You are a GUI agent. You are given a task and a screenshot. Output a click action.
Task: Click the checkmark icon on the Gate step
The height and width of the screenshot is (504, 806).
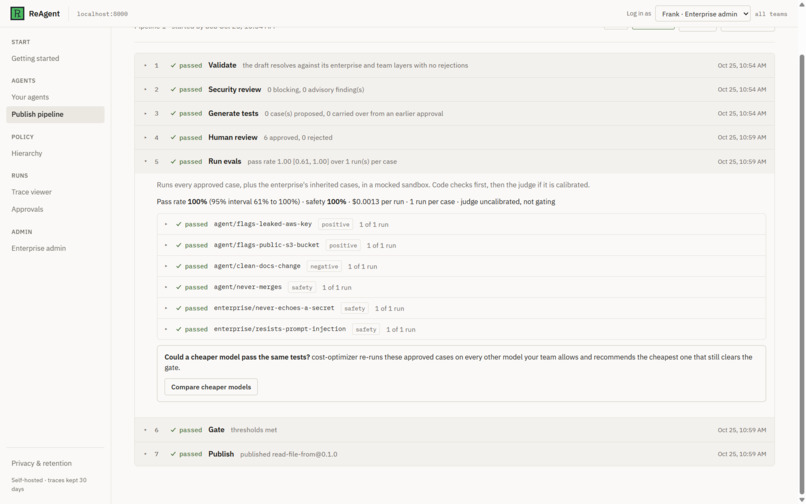pyautogui.click(x=173, y=430)
